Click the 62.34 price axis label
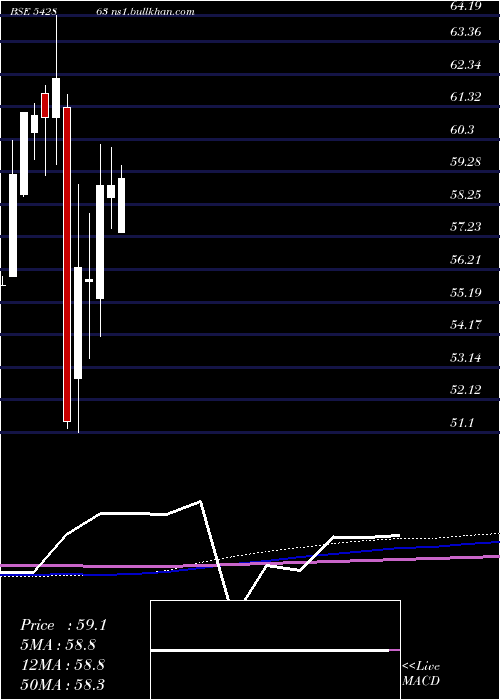Screen dimensions: 500x700 [466, 65]
